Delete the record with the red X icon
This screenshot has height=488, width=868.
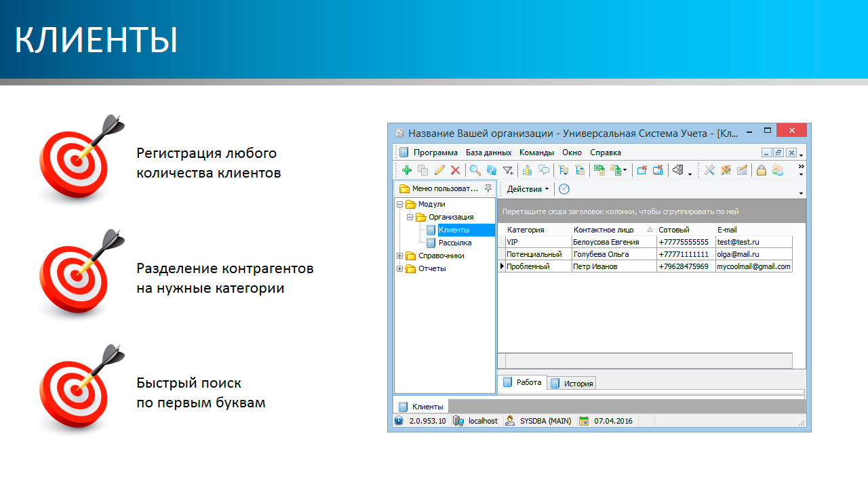[455, 170]
